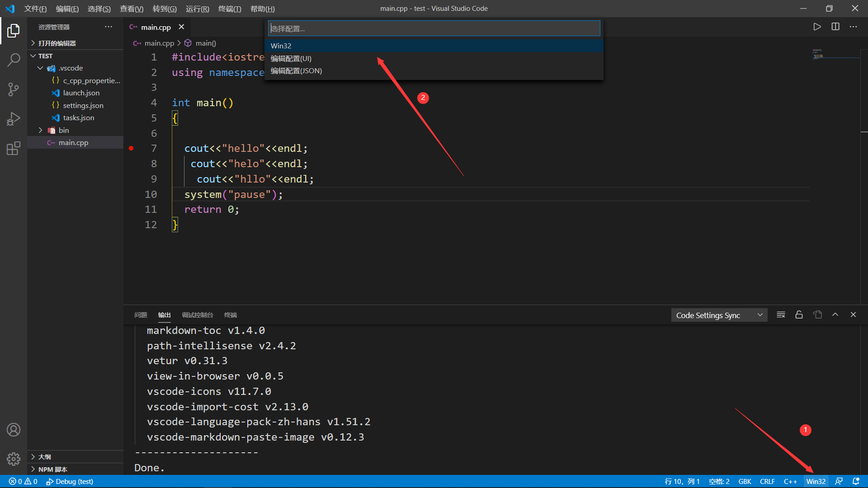Open the File menu
The width and height of the screenshot is (868, 488).
35,9
